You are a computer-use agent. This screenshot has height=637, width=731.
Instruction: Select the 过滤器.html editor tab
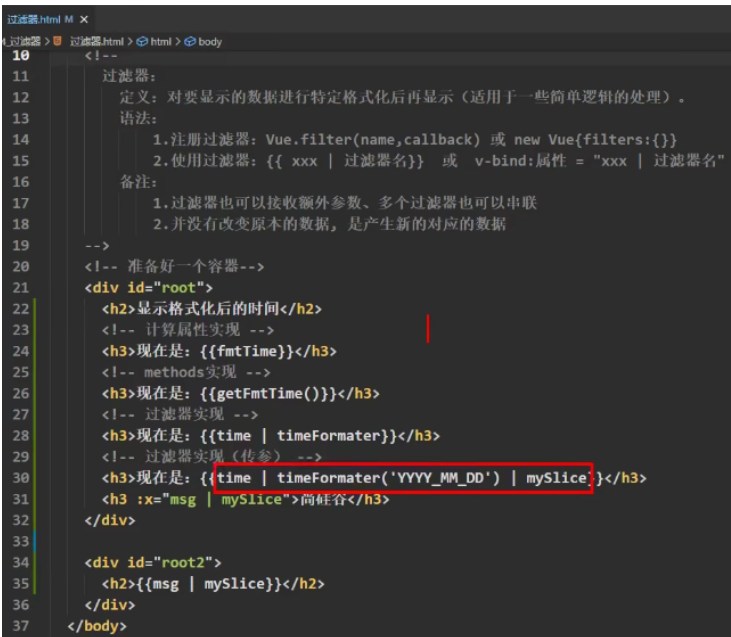(34, 19)
